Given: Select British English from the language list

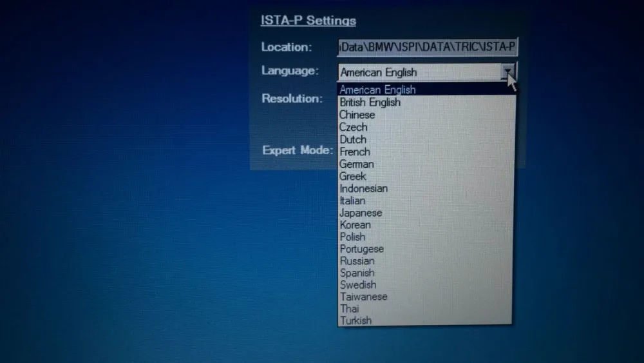Looking at the screenshot, I should pyautogui.click(x=426, y=103).
